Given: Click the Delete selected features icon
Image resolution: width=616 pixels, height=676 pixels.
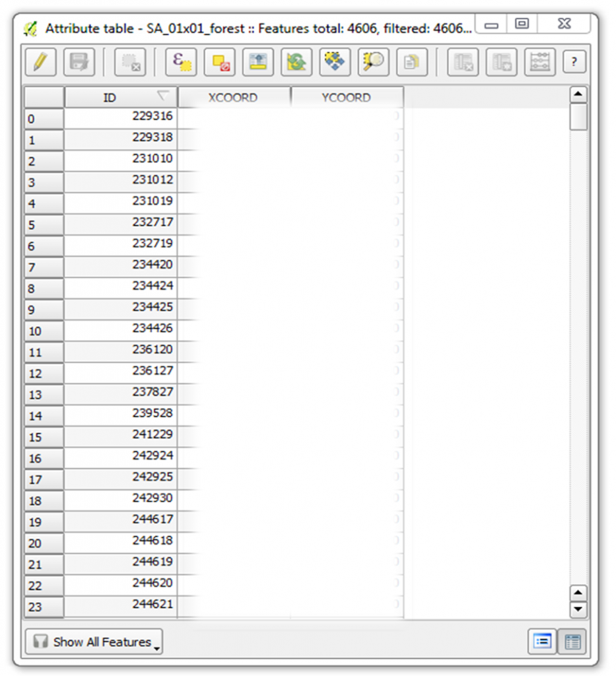Looking at the screenshot, I should [x=130, y=62].
